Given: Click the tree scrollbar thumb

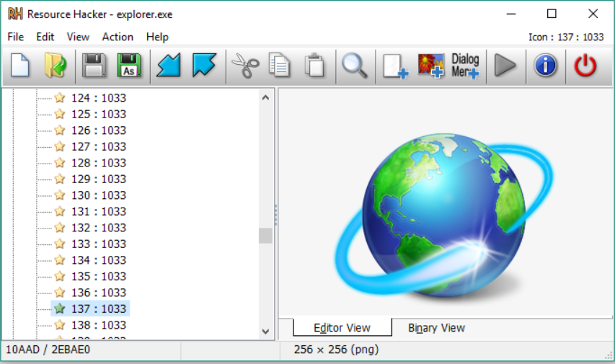Looking at the screenshot, I should (x=265, y=236).
